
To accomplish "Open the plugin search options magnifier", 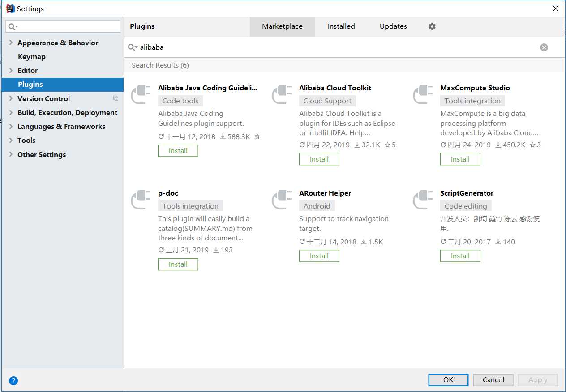I will (133, 47).
